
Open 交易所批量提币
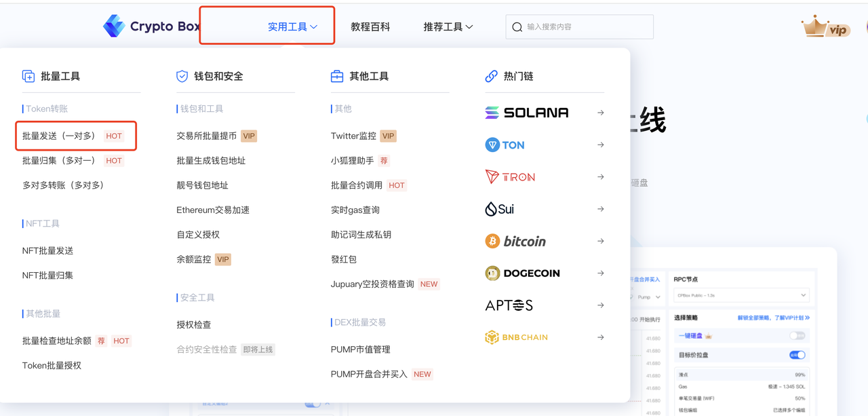tap(206, 136)
